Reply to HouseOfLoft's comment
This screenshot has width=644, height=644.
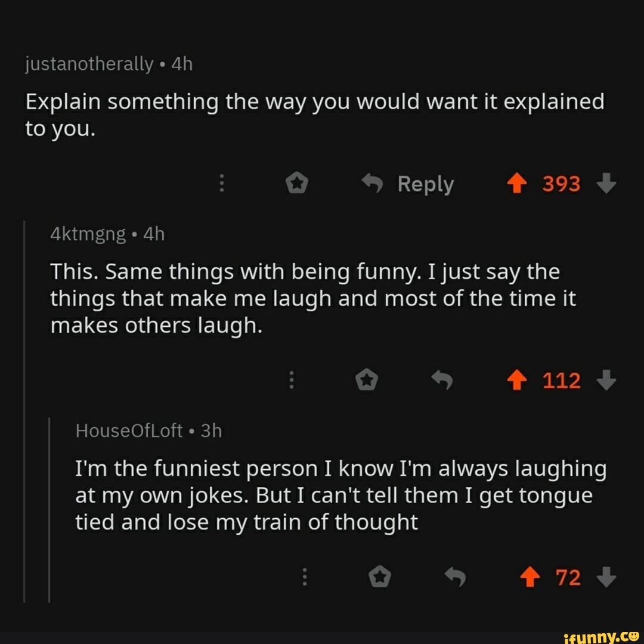[x=455, y=577]
